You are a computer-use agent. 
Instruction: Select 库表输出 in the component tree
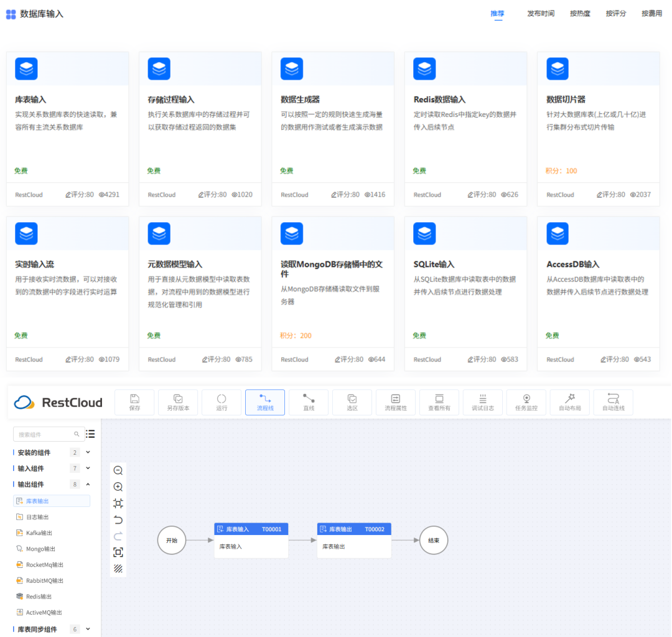point(52,501)
